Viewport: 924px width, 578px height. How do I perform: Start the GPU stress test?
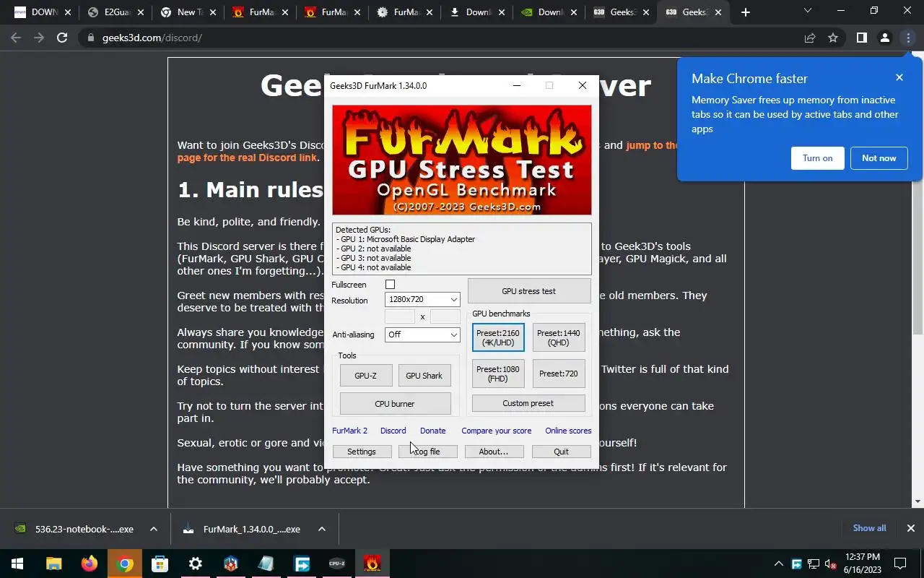[x=529, y=291]
